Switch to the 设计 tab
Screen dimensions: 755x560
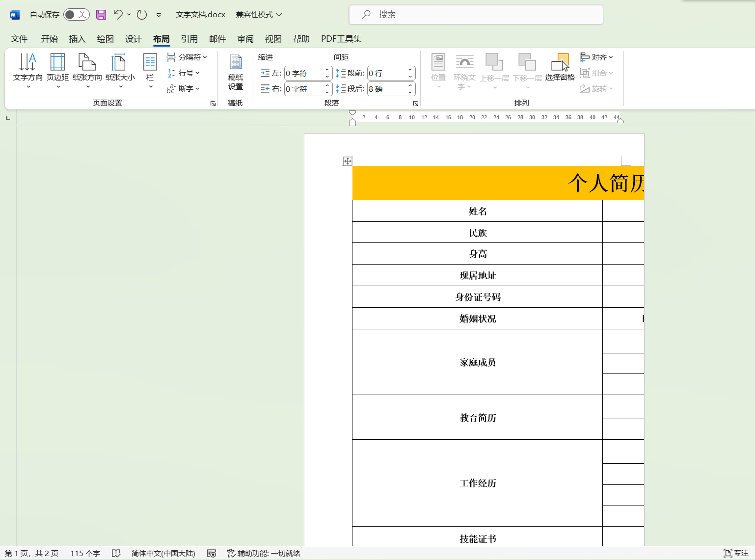tap(133, 39)
